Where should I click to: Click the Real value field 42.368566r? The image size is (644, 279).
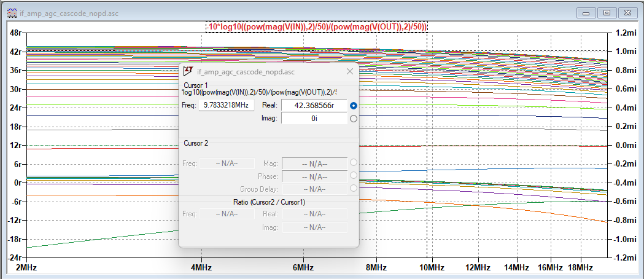314,105
